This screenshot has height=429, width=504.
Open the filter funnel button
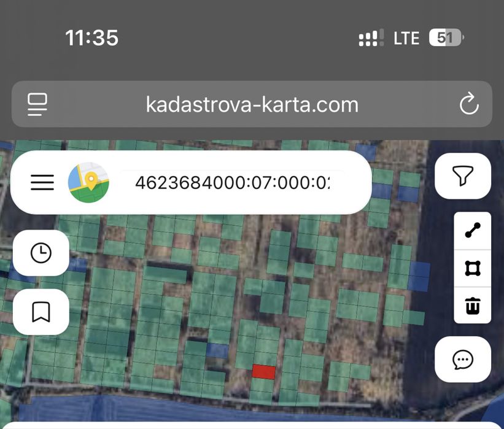click(462, 176)
